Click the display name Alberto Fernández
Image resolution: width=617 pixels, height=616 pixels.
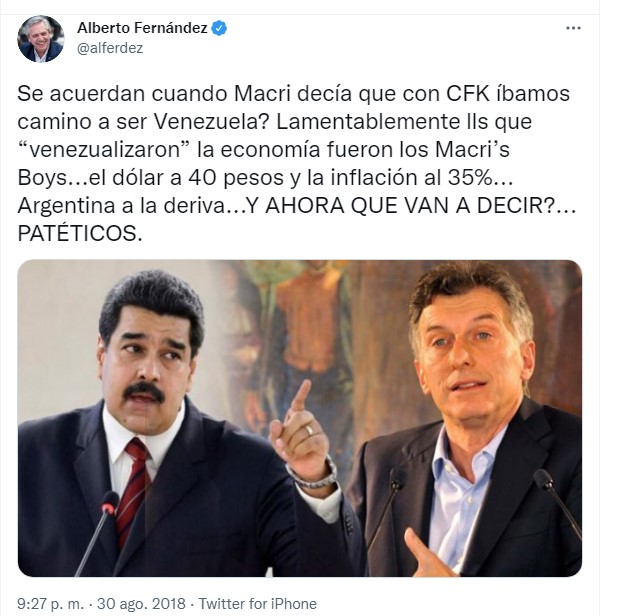click(142, 28)
